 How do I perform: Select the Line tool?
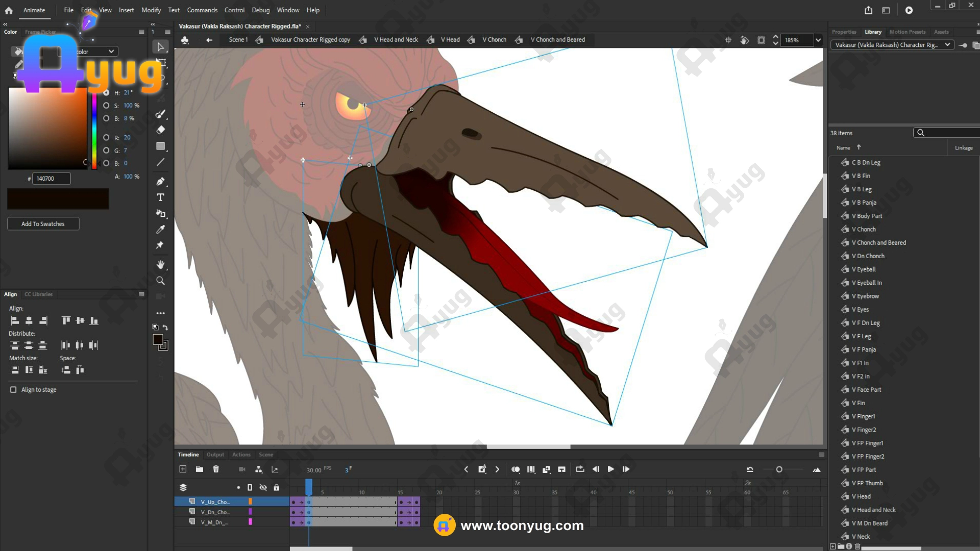tap(160, 162)
